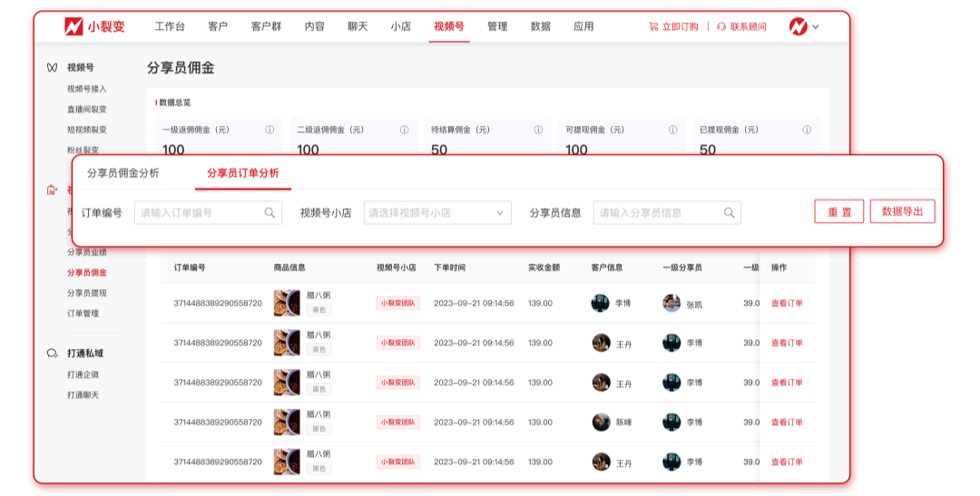The height and width of the screenshot is (496, 980).
Task: Expand the account avatar menu arrow
Action: click(x=816, y=27)
